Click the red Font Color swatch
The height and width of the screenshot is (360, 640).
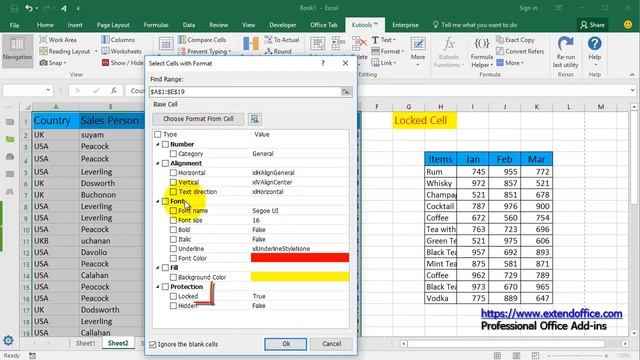300,258
